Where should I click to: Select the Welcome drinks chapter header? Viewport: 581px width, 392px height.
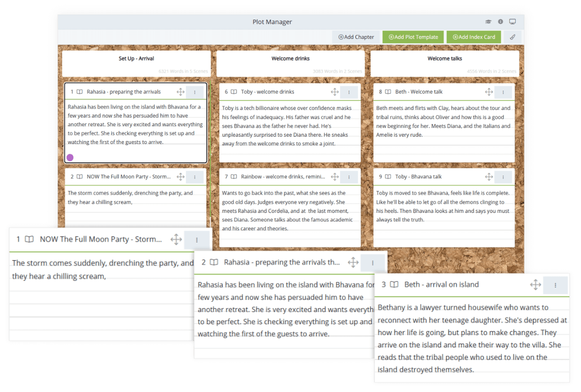click(x=290, y=59)
